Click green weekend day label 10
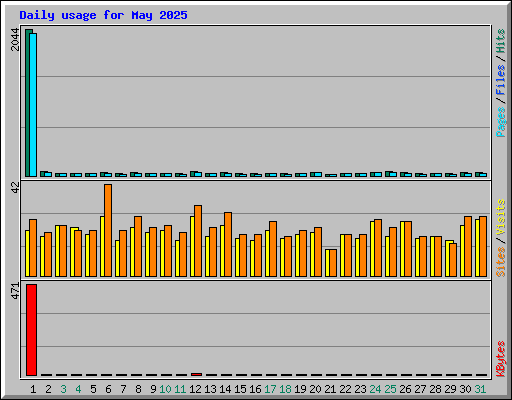Screen dimensions: 512x400 click(165, 389)
